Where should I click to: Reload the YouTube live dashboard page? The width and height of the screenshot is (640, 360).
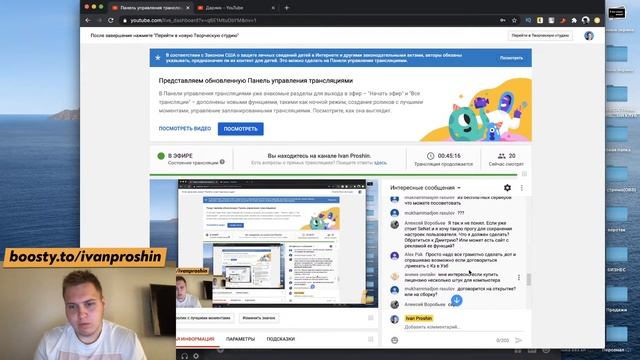111,20
